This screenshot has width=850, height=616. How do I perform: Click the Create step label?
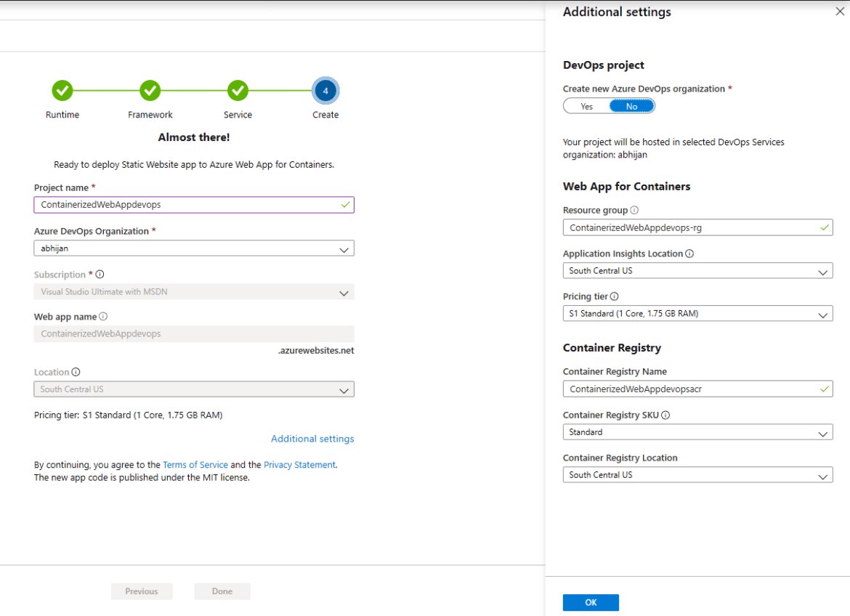point(325,115)
